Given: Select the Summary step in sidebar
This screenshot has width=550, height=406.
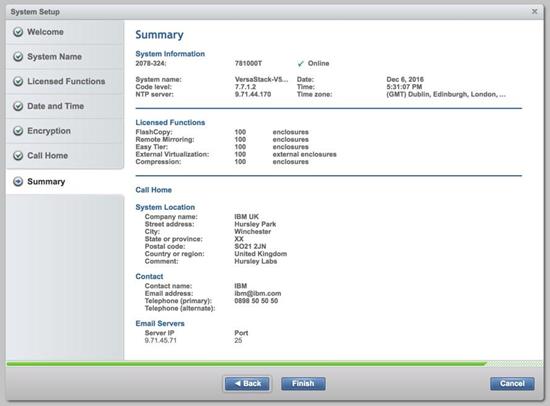Looking at the screenshot, I should (65, 181).
